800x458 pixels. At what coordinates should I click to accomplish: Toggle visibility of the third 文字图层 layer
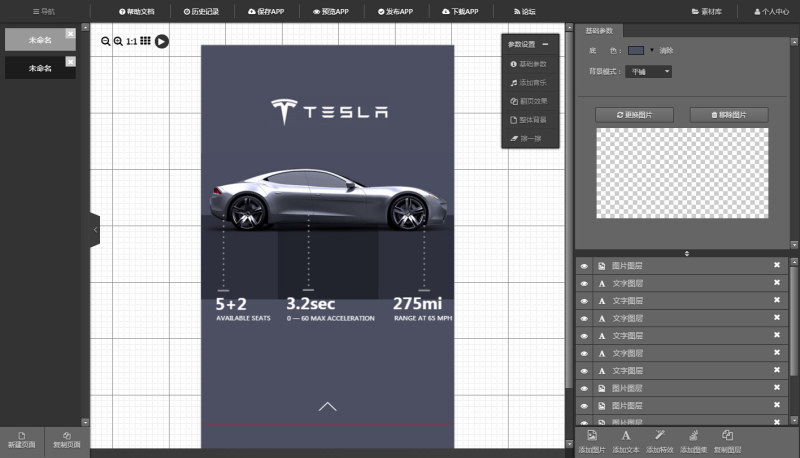pyautogui.click(x=584, y=318)
